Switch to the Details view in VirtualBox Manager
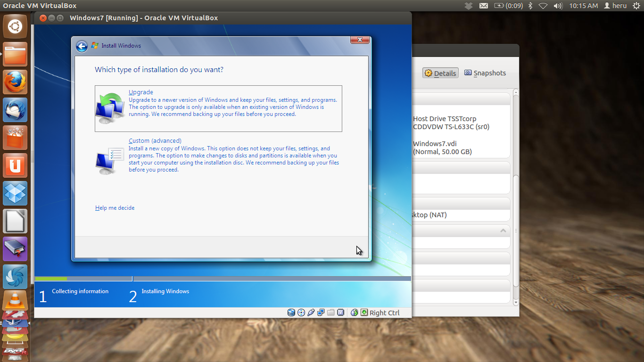644x362 pixels. coord(440,73)
